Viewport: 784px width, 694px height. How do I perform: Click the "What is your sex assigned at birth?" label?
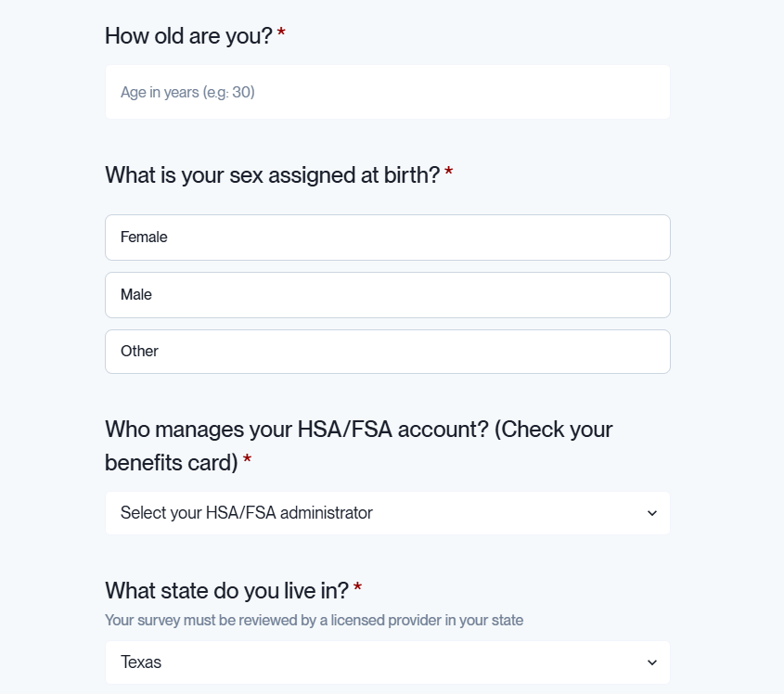click(x=272, y=174)
